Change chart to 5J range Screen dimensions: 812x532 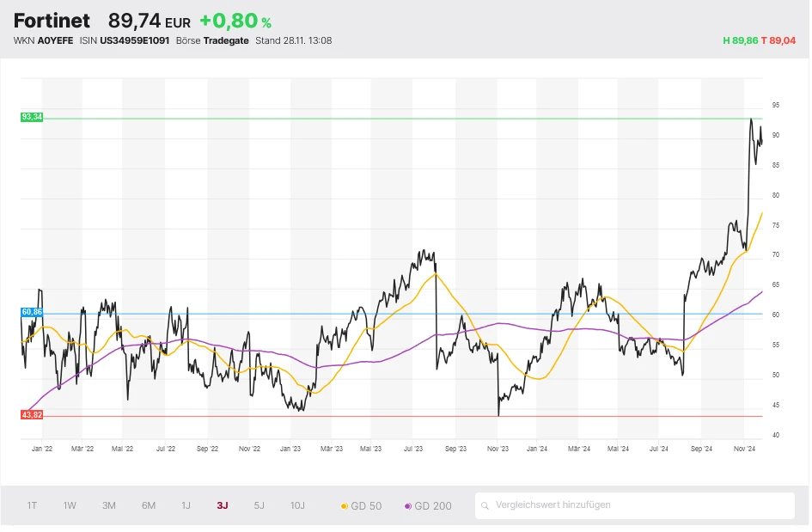click(x=259, y=505)
